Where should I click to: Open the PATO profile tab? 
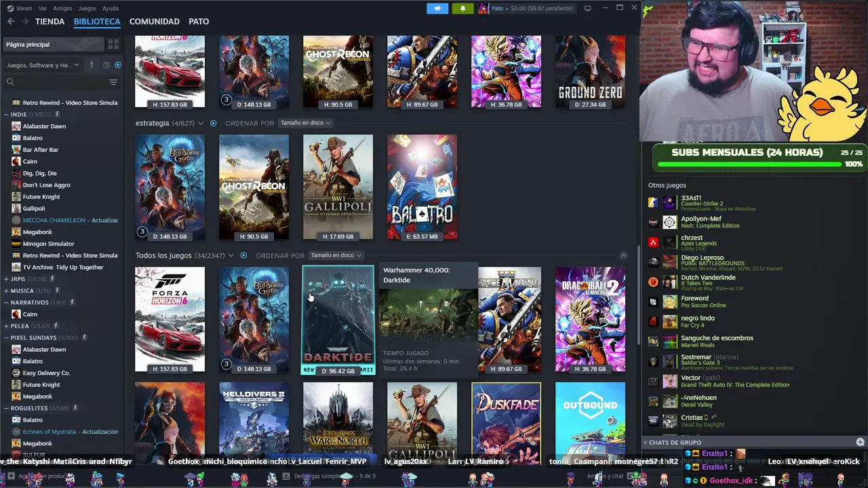(199, 22)
